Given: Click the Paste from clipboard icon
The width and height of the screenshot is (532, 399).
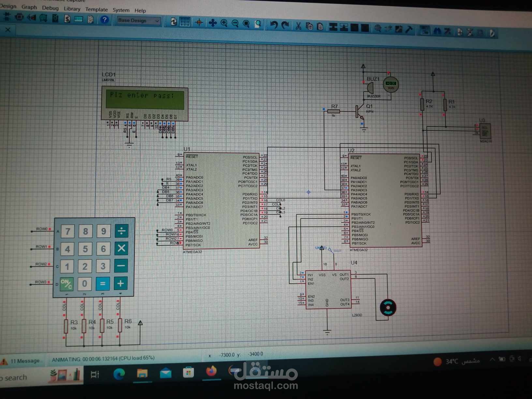Looking at the screenshot, I should coord(320,27).
